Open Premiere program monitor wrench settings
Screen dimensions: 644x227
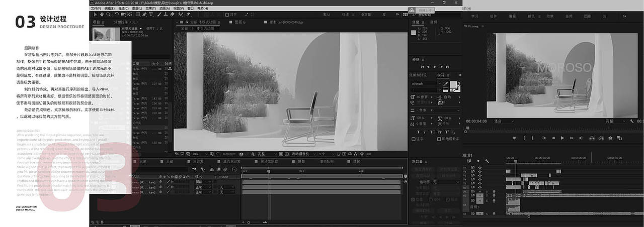click(x=631, y=121)
